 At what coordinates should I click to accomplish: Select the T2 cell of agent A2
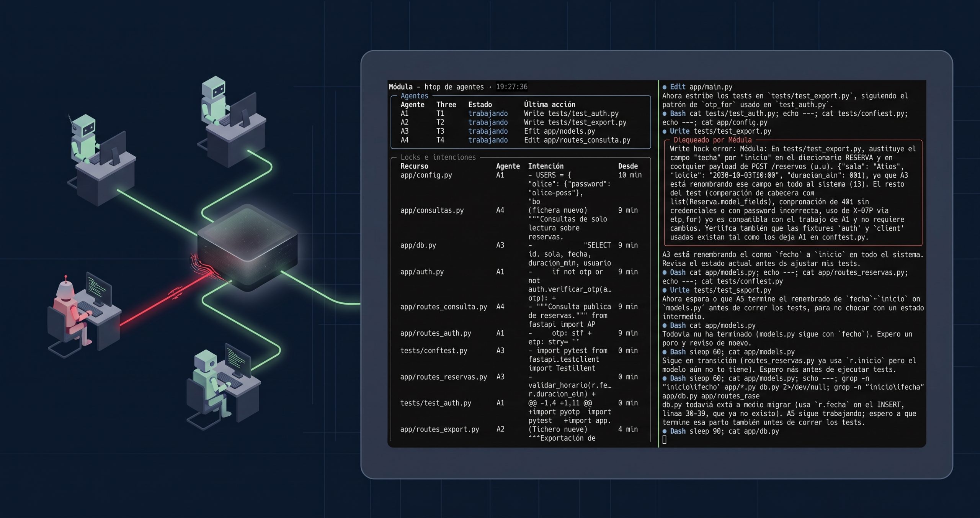440,122
